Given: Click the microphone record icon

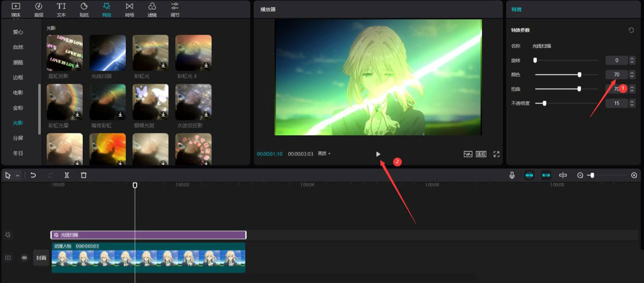Looking at the screenshot, I should [x=513, y=175].
